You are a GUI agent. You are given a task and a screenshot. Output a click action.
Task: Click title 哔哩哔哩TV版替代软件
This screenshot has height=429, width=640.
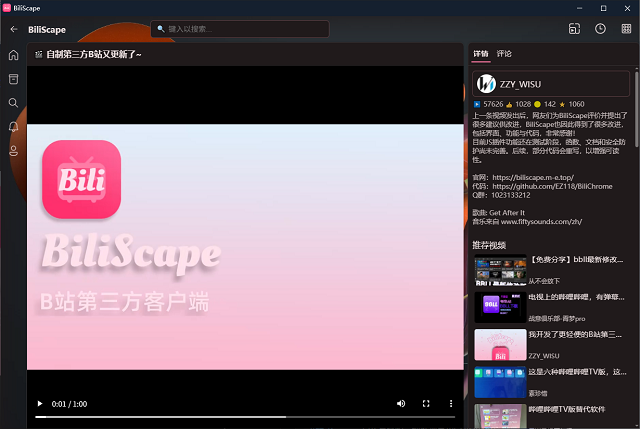567,409
